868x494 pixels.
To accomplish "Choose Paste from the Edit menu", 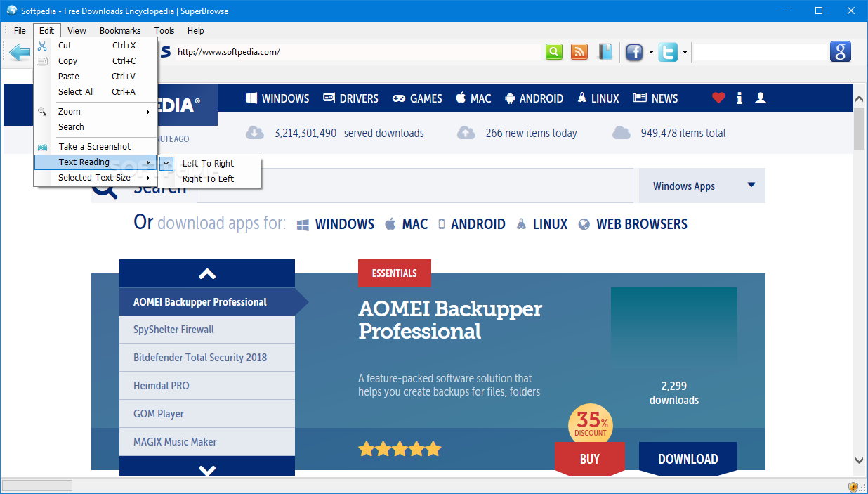I will (x=96, y=77).
